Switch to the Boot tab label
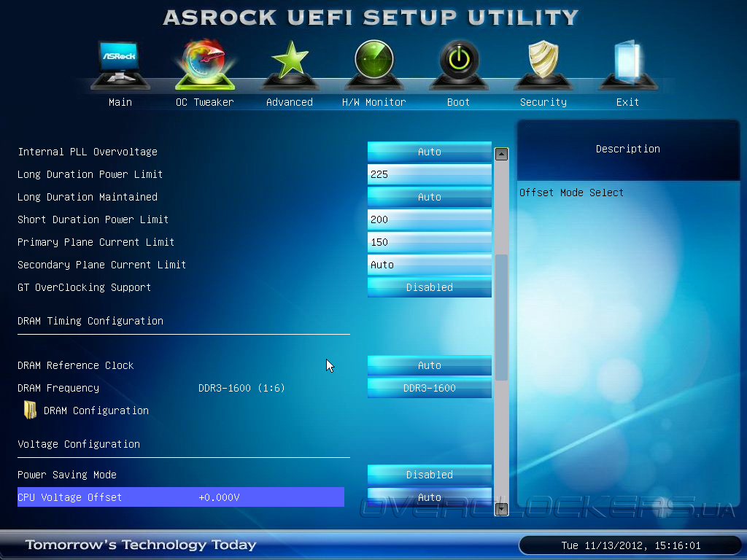The image size is (747, 560). click(x=459, y=102)
